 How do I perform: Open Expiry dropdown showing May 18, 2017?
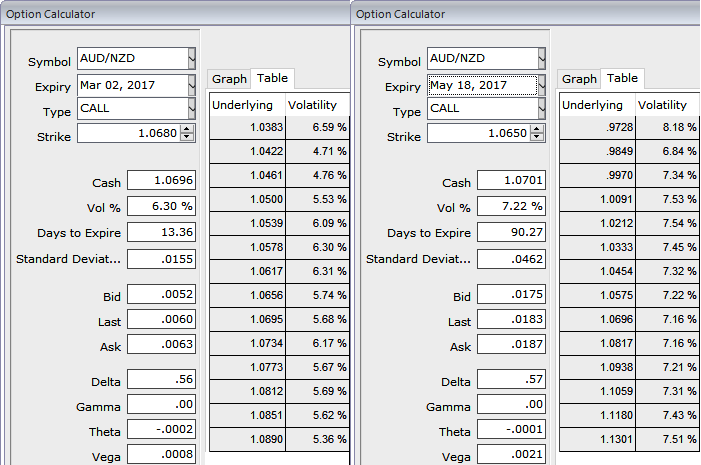click(x=542, y=85)
